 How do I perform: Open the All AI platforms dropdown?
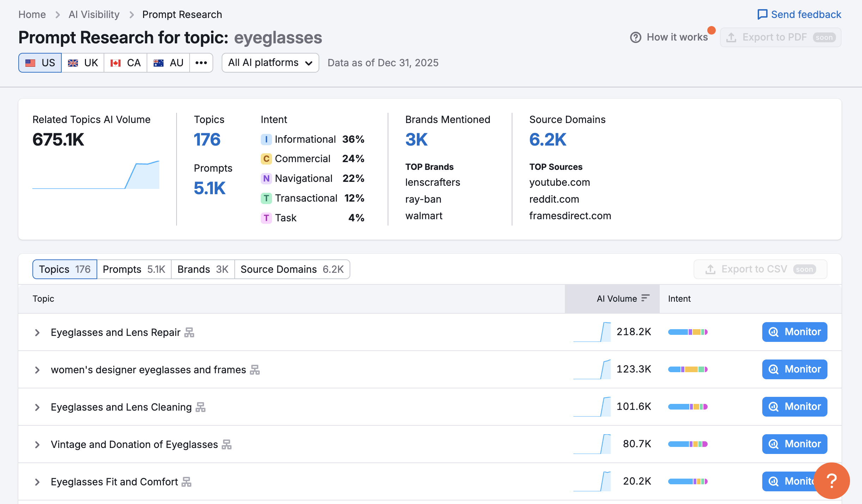[270, 63]
